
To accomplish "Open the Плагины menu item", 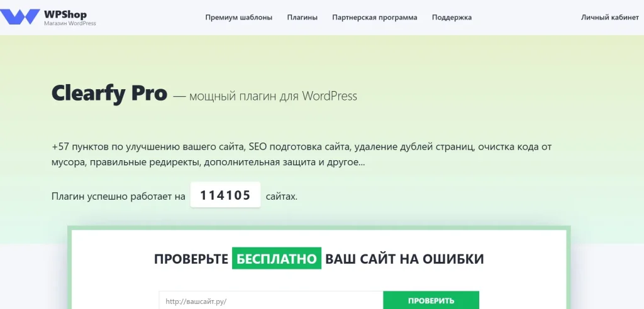I will tap(303, 17).
